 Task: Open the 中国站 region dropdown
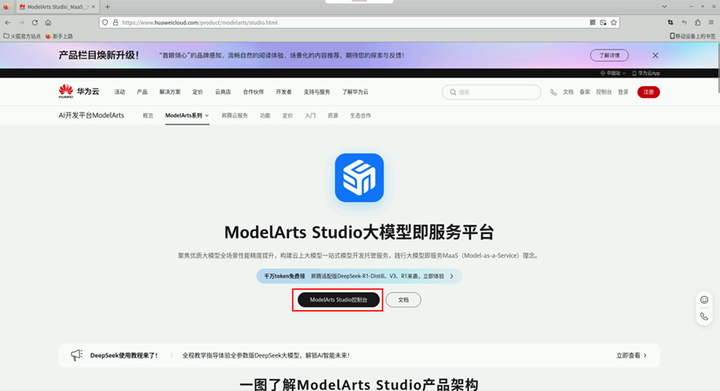(613, 73)
